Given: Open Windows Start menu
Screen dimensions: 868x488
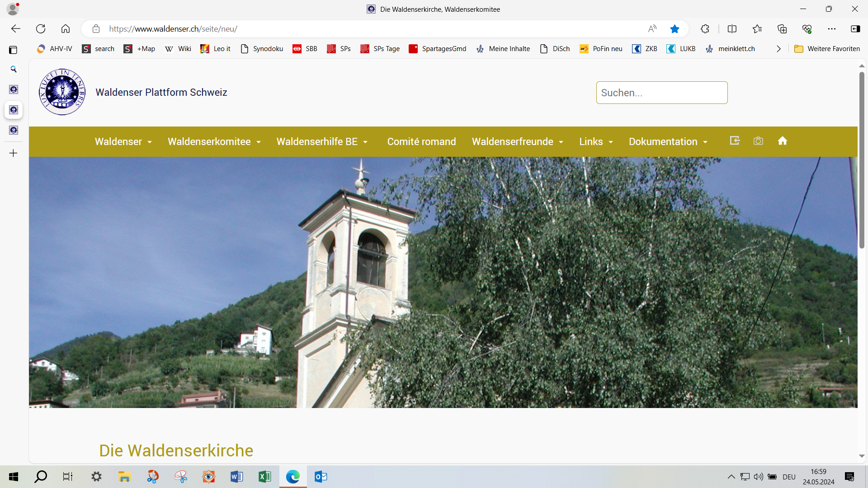Looking at the screenshot, I should 14,477.
